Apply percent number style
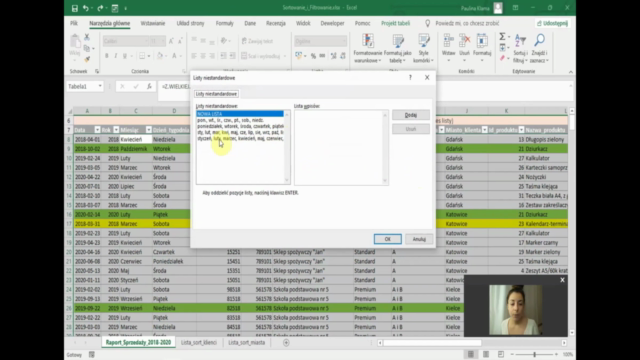 [x=313, y=56]
